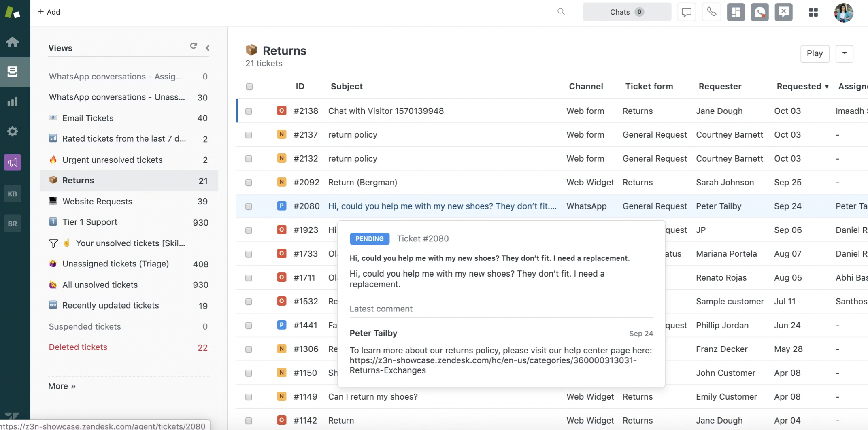Check the select-all tickets checkbox
The image size is (868, 430).
tap(249, 87)
